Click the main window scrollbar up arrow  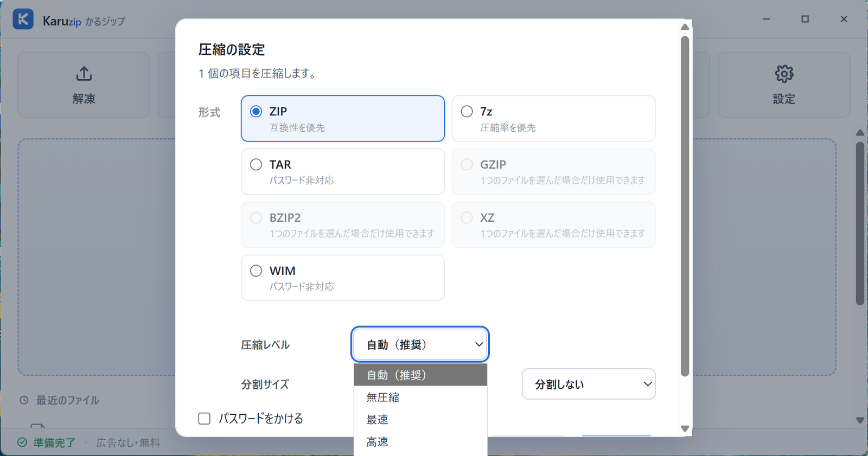pos(860,133)
